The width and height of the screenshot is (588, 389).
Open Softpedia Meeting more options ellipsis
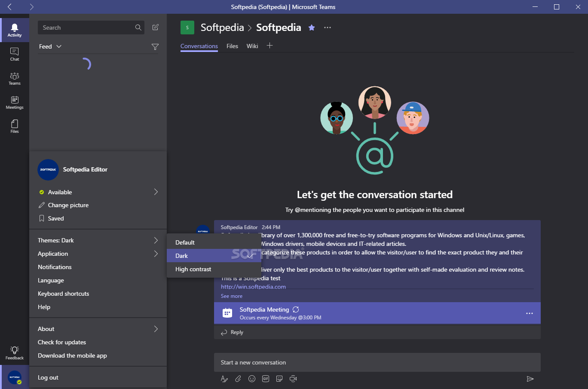pos(530,313)
